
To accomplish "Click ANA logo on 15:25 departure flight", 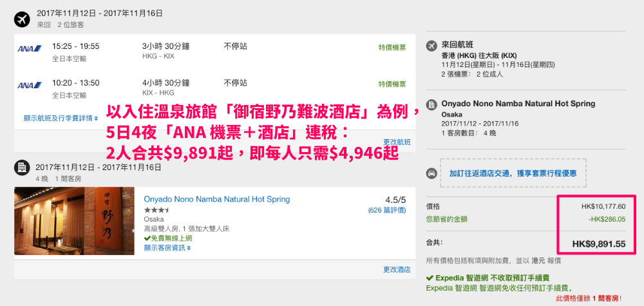I will pyautogui.click(x=30, y=48).
